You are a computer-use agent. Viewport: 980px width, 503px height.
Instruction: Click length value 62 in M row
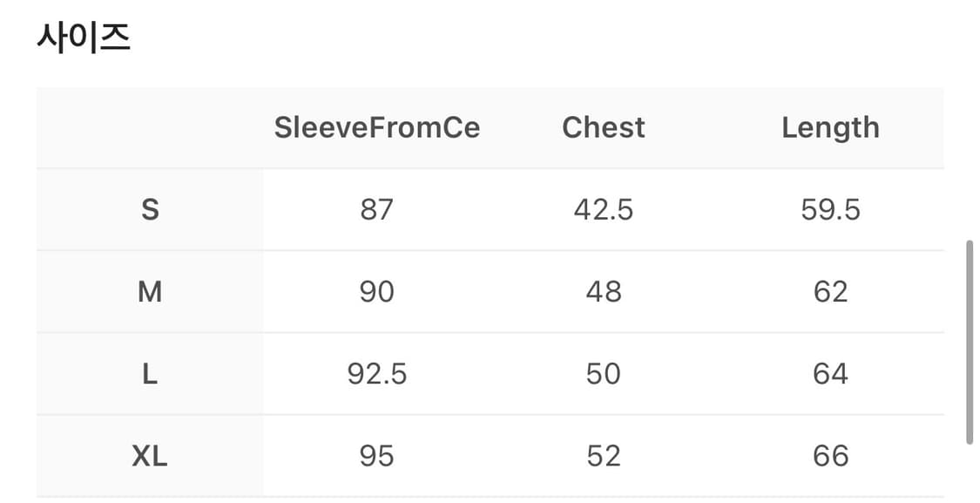click(x=830, y=291)
